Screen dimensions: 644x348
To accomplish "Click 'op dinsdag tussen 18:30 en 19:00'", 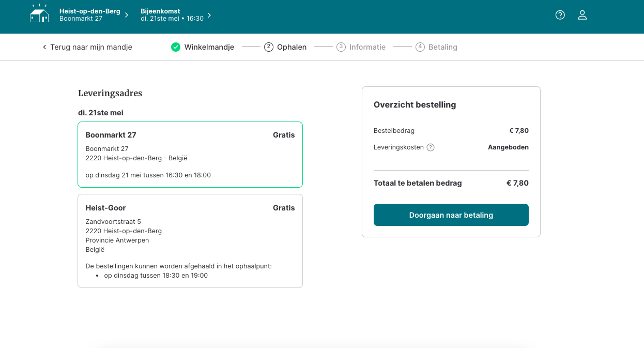I will tap(156, 276).
